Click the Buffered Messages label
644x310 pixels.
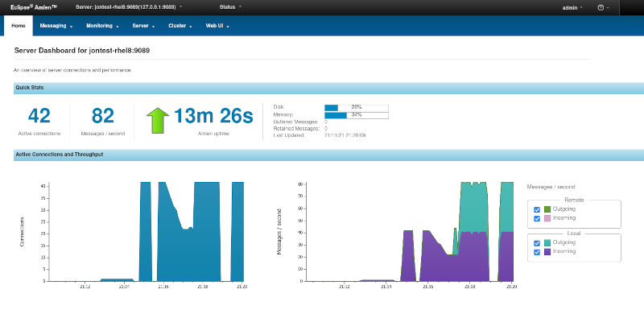pyautogui.click(x=295, y=122)
